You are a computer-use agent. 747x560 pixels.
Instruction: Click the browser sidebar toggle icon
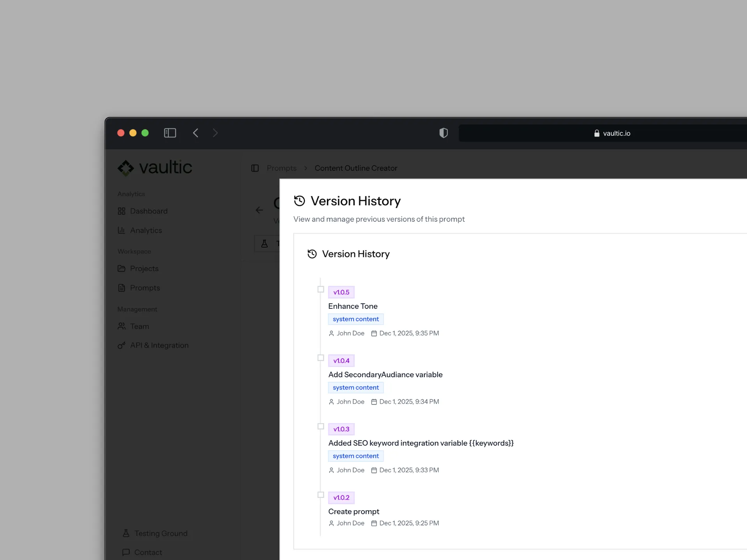170,133
